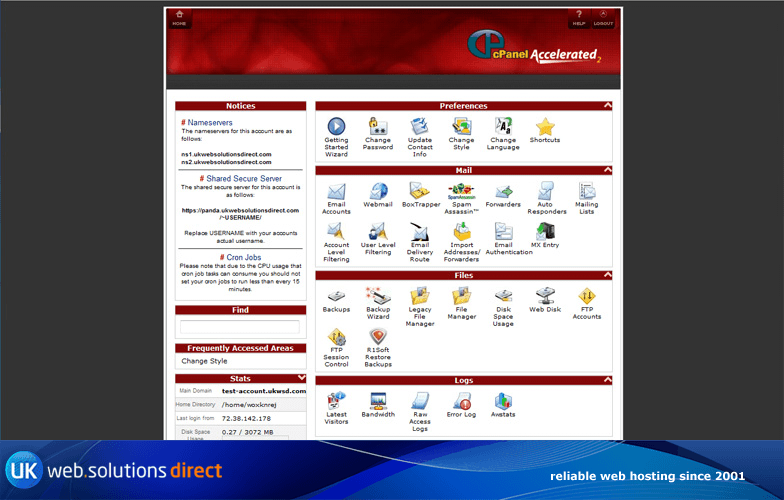Collapse the Files section arrow
Viewport: 784px width, 500px height.
607,275
